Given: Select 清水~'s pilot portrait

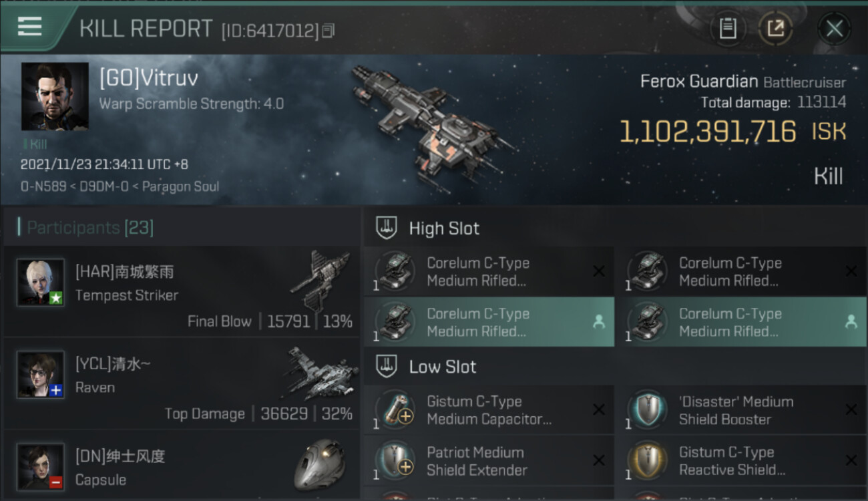Looking at the screenshot, I should (41, 374).
